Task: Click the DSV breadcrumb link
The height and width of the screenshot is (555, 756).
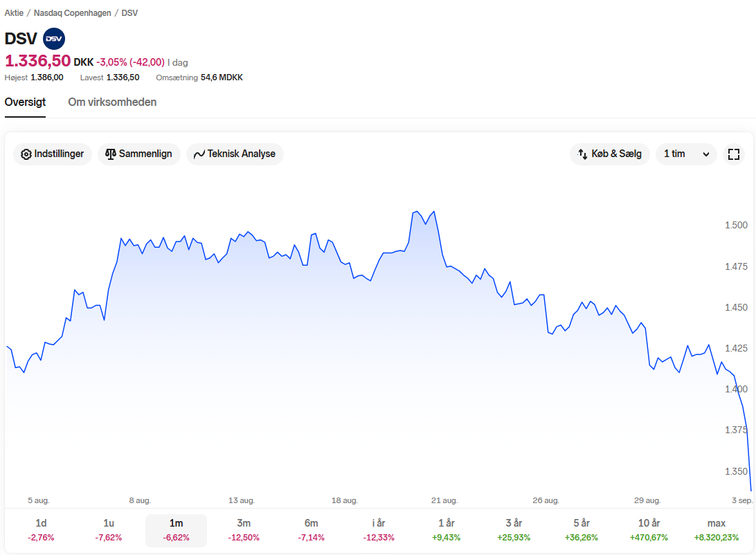Action: coord(129,13)
